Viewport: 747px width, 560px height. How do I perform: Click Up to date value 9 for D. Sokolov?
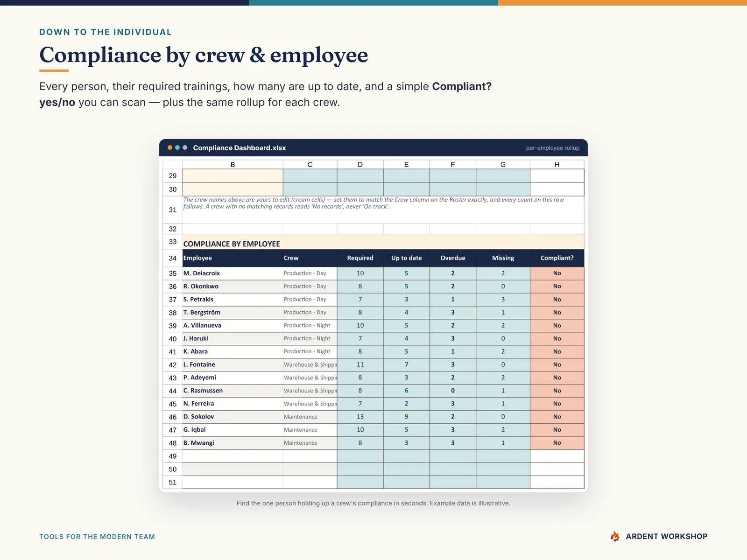406,417
